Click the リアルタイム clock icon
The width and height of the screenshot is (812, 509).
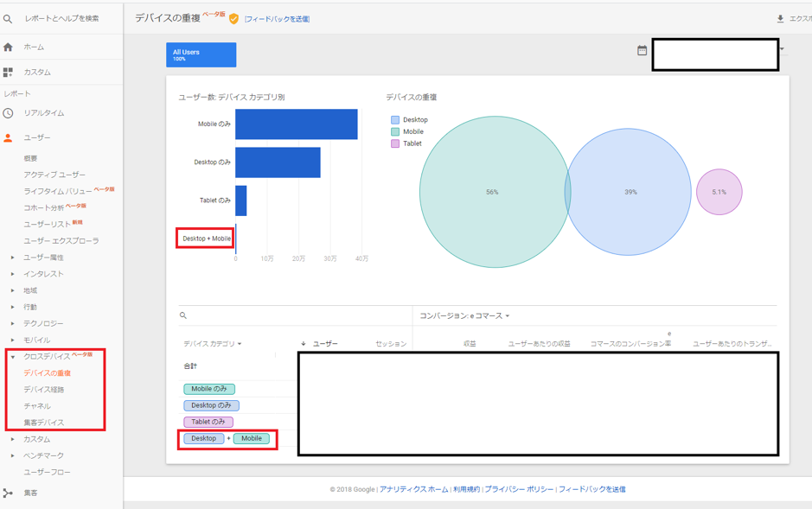[8, 113]
